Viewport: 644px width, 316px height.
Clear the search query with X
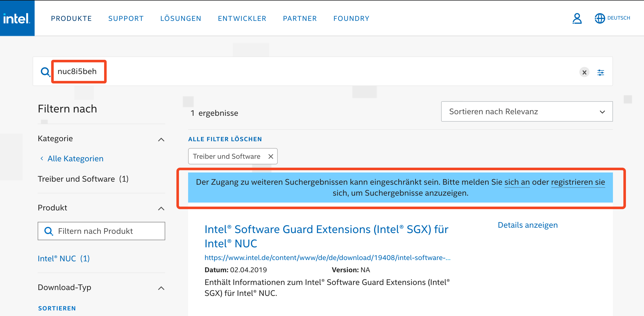(x=584, y=73)
